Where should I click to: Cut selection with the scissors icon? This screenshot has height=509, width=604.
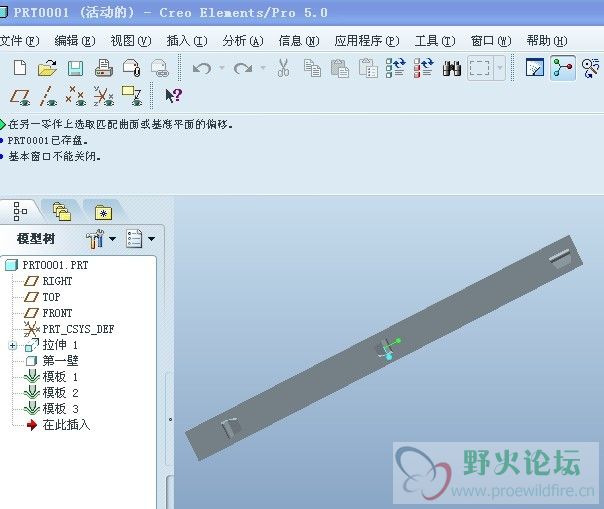tap(283, 68)
